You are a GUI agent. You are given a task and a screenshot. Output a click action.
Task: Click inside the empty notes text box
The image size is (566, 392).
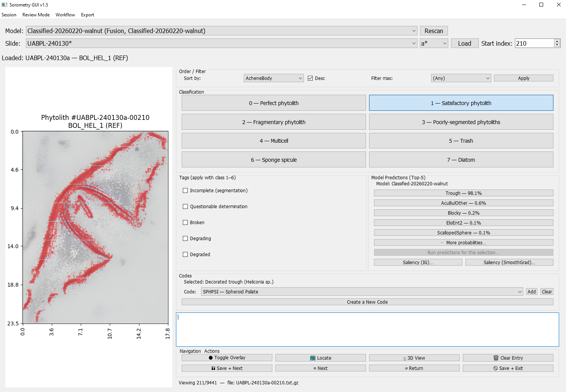click(x=367, y=330)
